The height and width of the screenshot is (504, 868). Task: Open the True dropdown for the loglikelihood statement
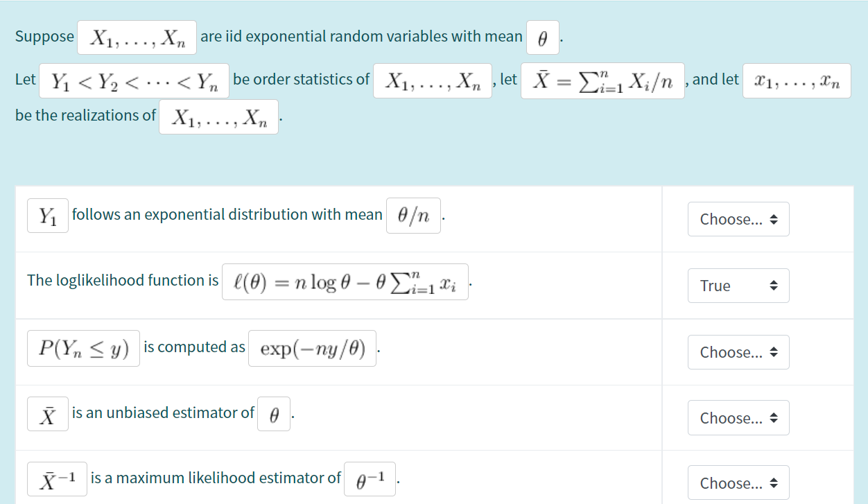point(738,285)
